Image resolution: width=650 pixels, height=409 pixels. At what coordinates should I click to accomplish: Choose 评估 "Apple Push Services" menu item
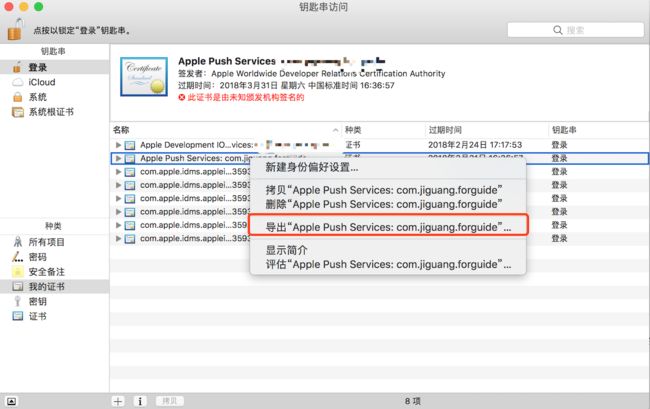point(388,264)
